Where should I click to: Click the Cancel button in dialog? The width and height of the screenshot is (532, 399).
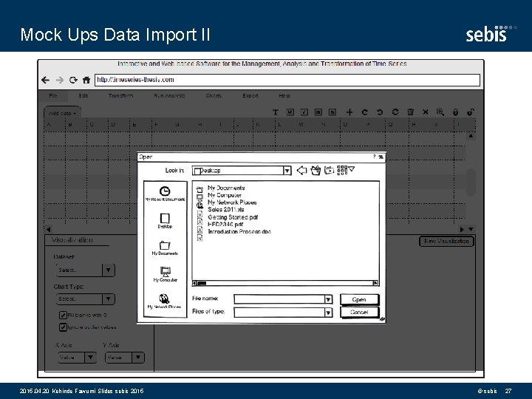click(359, 312)
